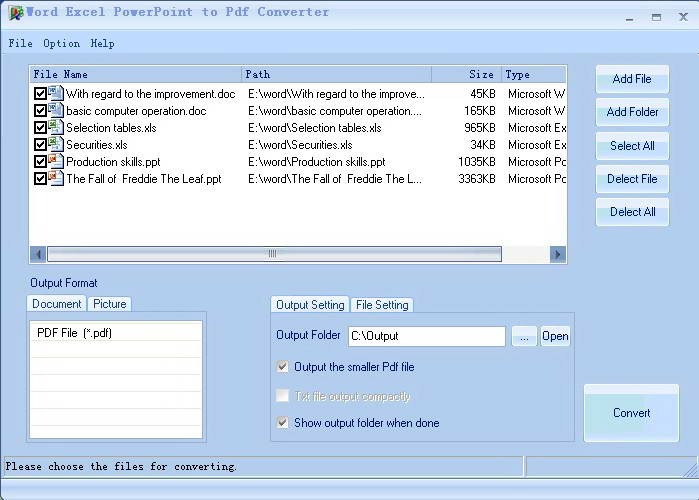Sort by the Type column header
The image size is (699, 500).
(534, 74)
